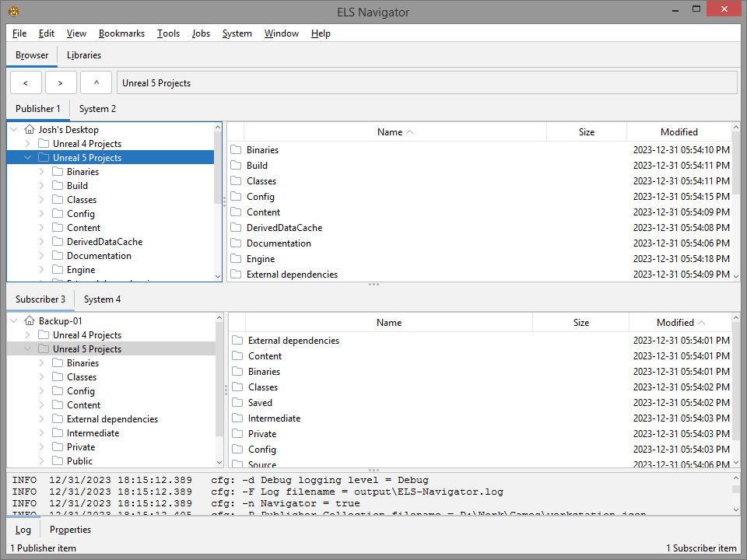Click the Unreal 5 Projects location field
The height and width of the screenshot is (560, 747).
[x=427, y=83]
